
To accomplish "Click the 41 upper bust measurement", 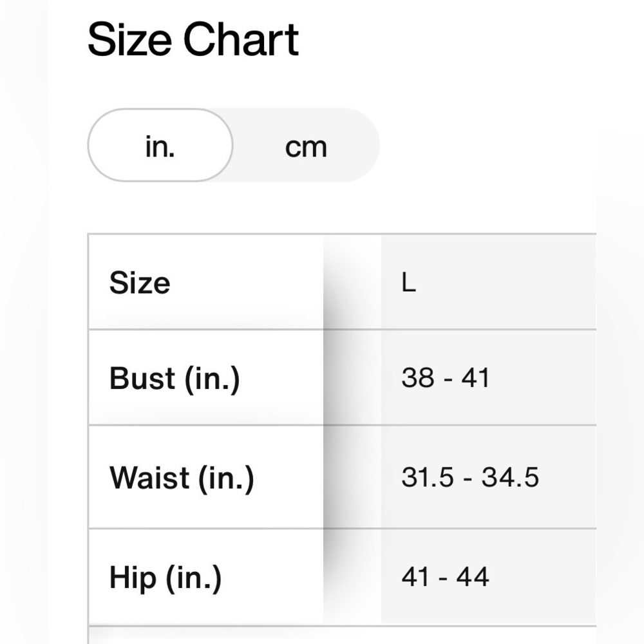I will [475, 378].
